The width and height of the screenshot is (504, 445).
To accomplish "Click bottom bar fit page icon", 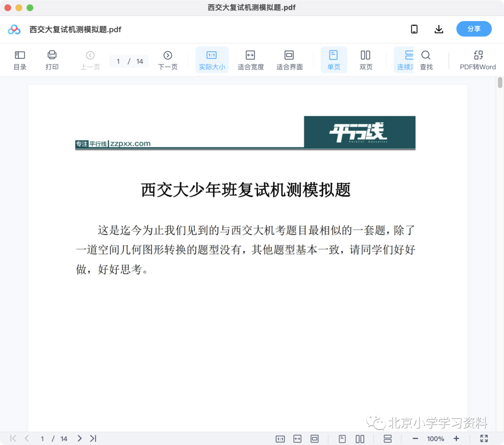I will pos(315,438).
